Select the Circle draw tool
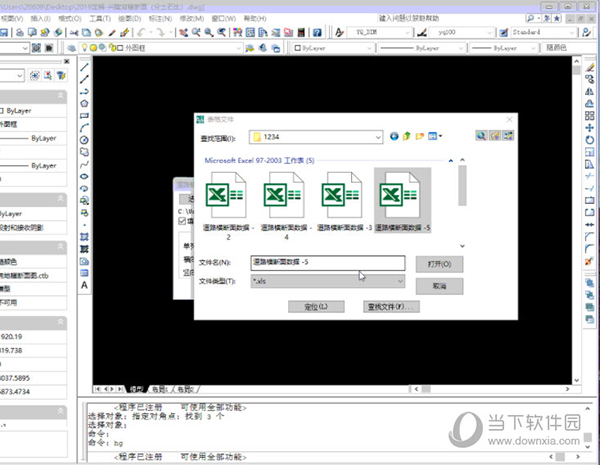 [85, 140]
